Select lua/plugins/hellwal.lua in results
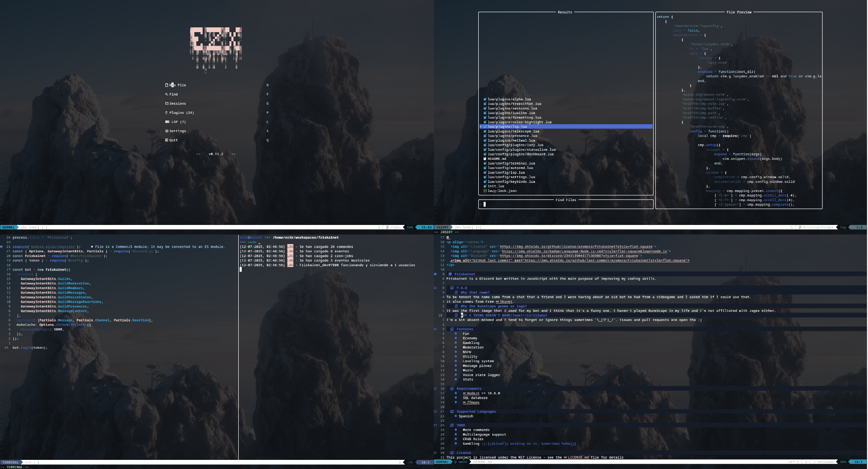 pos(511,141)
